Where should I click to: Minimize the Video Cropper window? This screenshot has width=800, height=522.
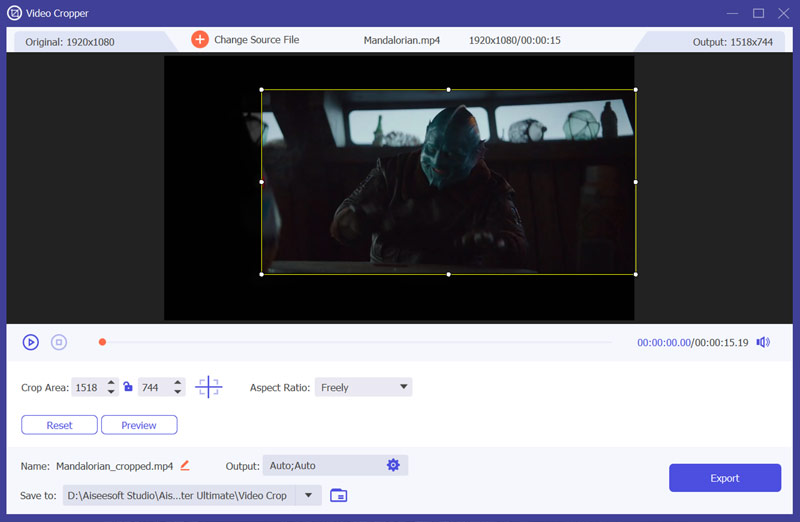pyautogui.click(x=733, y=13)
